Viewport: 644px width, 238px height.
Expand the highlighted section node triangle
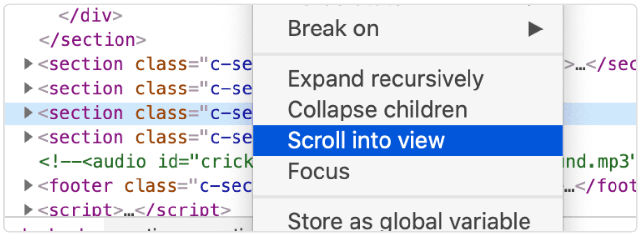[x=29, y=113]
